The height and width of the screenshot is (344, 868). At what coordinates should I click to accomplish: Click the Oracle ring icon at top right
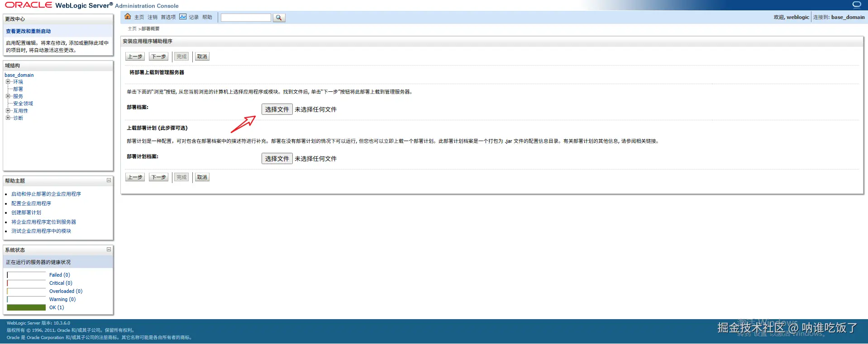(x=857, y=5)
